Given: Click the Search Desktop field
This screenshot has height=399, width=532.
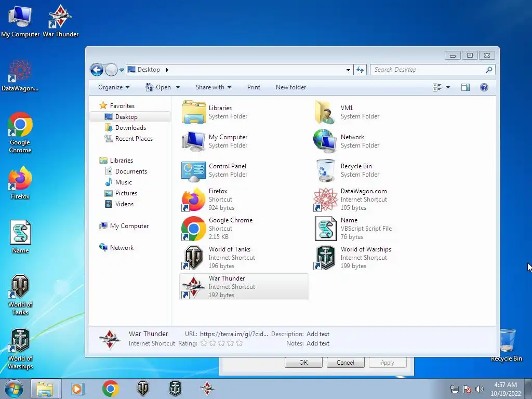Looking at the screenshot, I should tap(428, 70).
